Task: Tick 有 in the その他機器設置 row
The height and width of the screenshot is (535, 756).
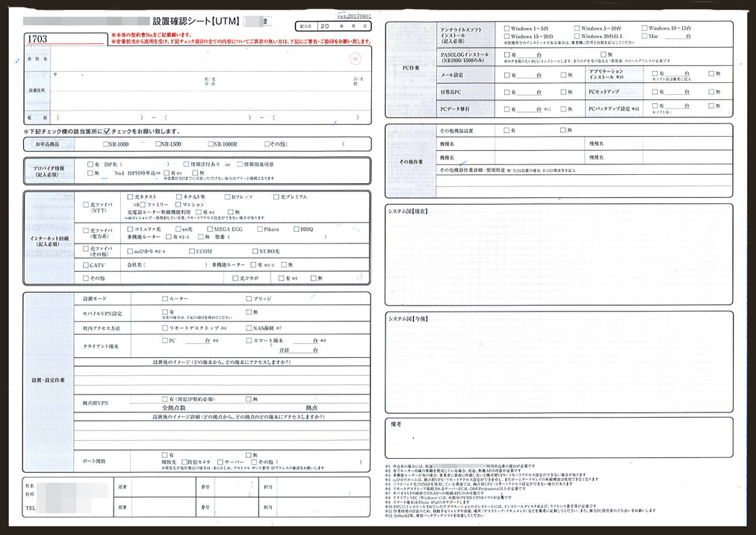Action: coord(506,130)
